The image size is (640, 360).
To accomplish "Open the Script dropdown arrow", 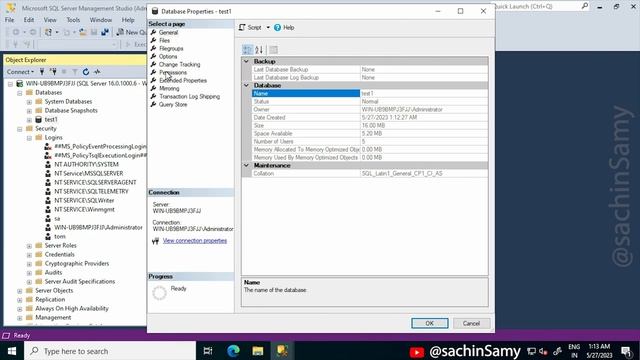I will pos(268,27).
